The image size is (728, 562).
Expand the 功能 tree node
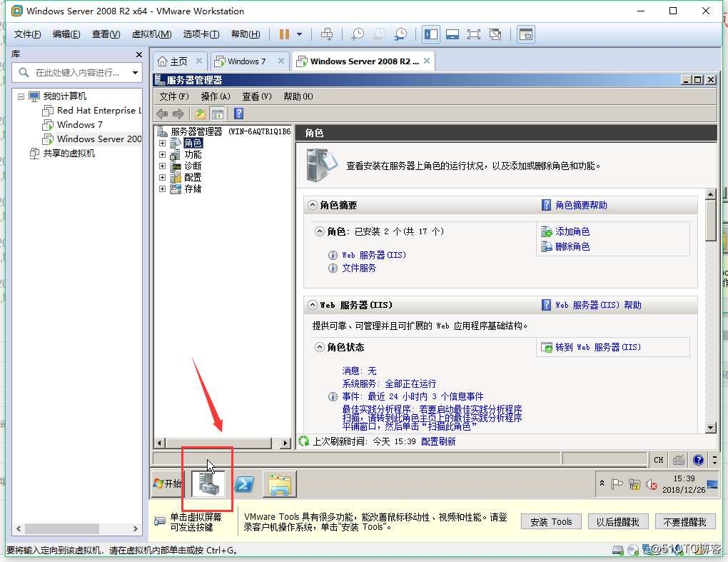point(162,155)
